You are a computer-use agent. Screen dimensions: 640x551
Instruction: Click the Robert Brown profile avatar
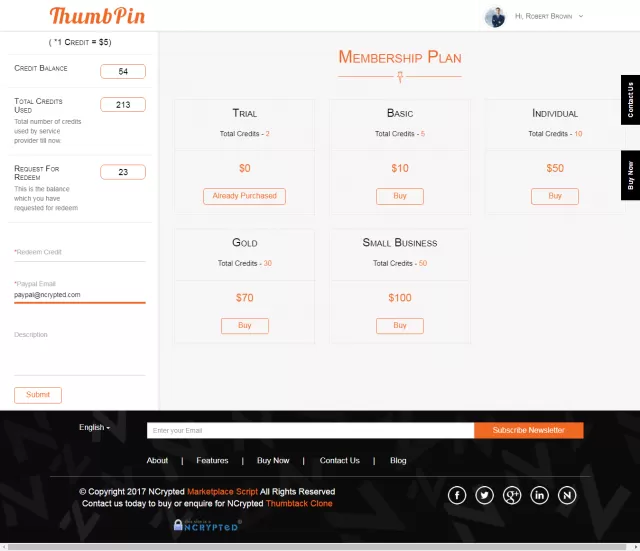tap(495, 17)
